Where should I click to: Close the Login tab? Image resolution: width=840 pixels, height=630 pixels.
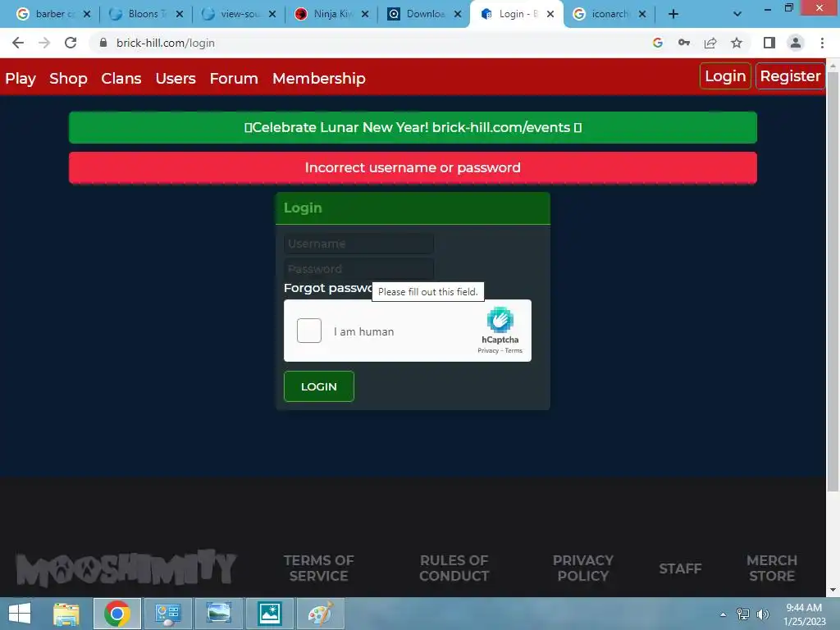[550, 14]
